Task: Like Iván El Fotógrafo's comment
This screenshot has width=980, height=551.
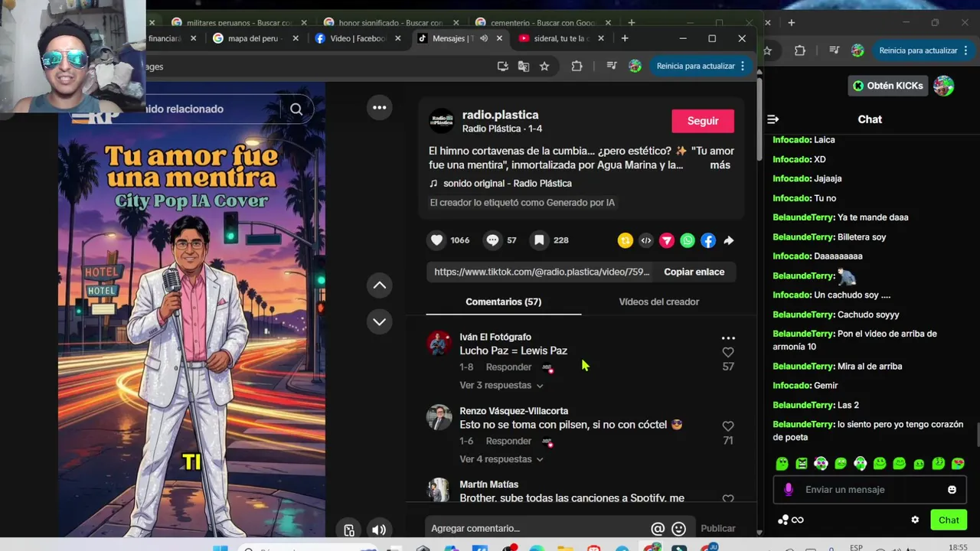Action: [728, 352]
